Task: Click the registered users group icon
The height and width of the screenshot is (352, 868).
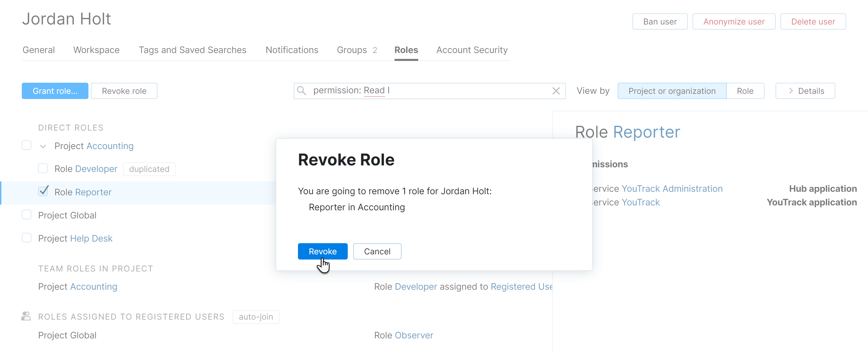Action: 26,316
